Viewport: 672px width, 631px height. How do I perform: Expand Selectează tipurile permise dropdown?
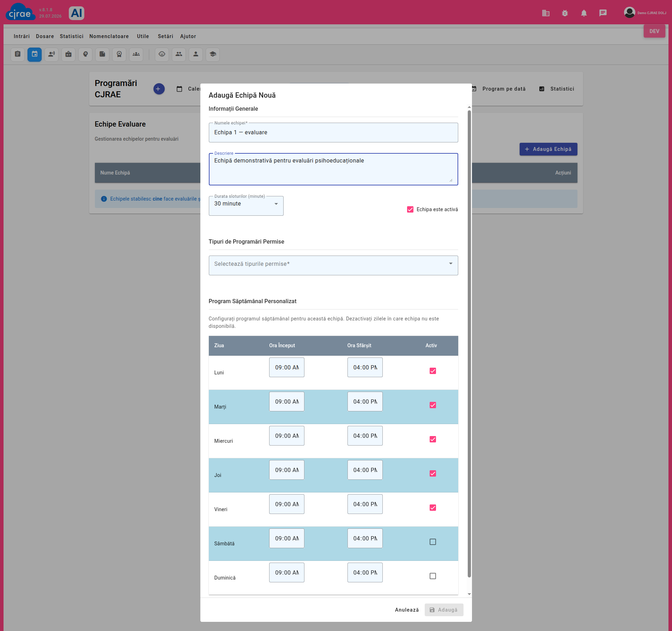[333, 265]
